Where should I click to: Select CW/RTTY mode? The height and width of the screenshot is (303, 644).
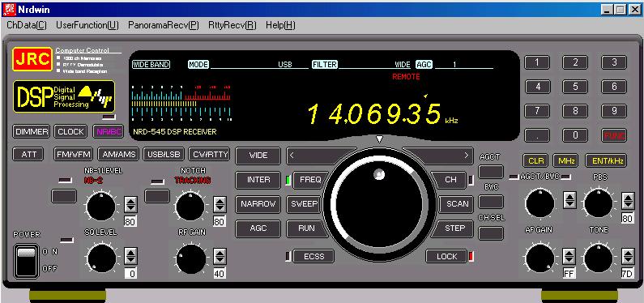pos(210,155)
